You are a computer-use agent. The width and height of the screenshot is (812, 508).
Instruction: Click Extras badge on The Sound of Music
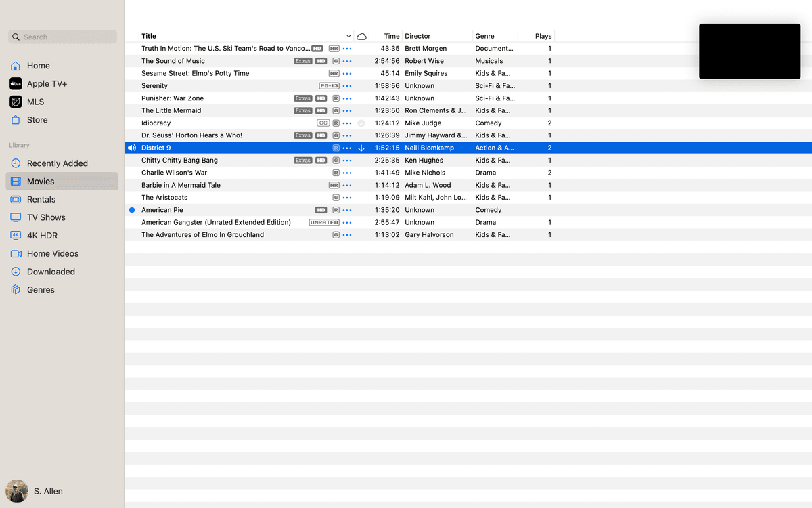coord(303,61)
